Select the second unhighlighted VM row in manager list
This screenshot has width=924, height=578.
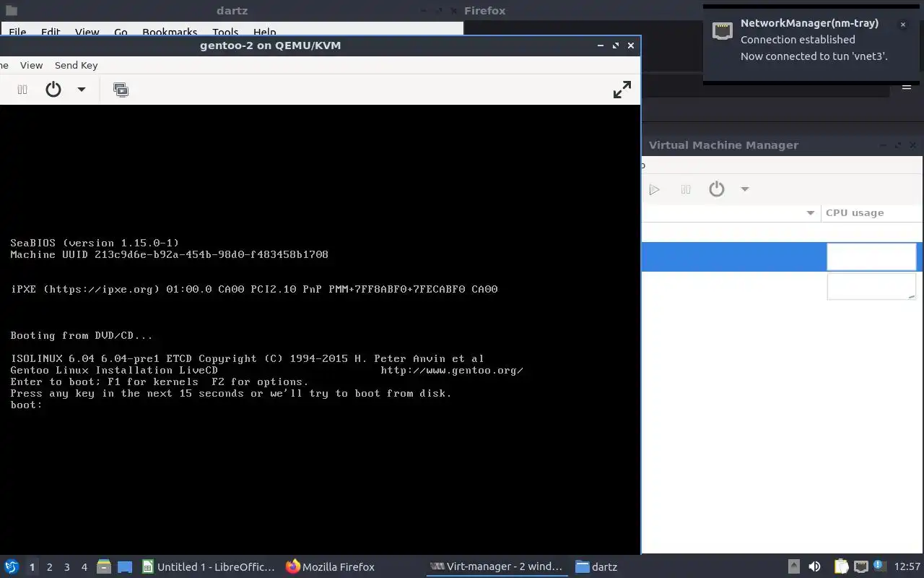[x=782, y=285]
